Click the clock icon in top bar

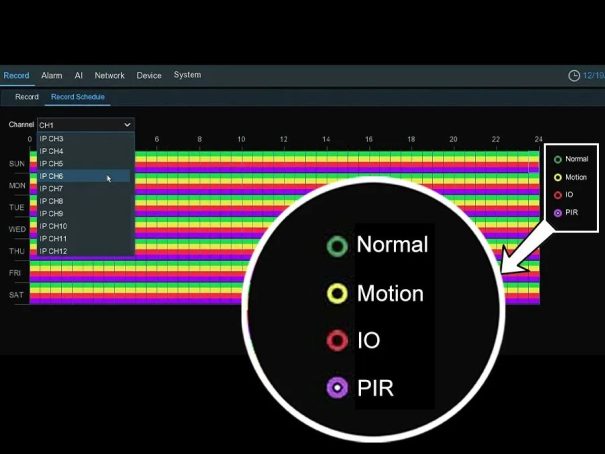(x=574, y=76)
